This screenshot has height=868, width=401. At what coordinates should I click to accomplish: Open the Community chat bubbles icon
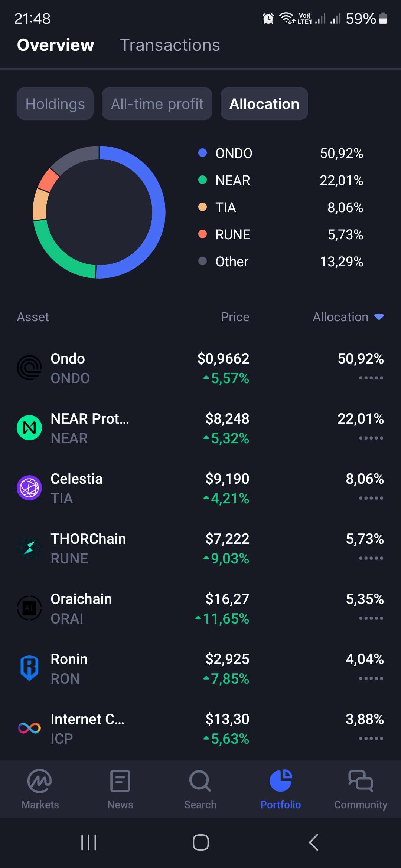[x=361, y=781]
